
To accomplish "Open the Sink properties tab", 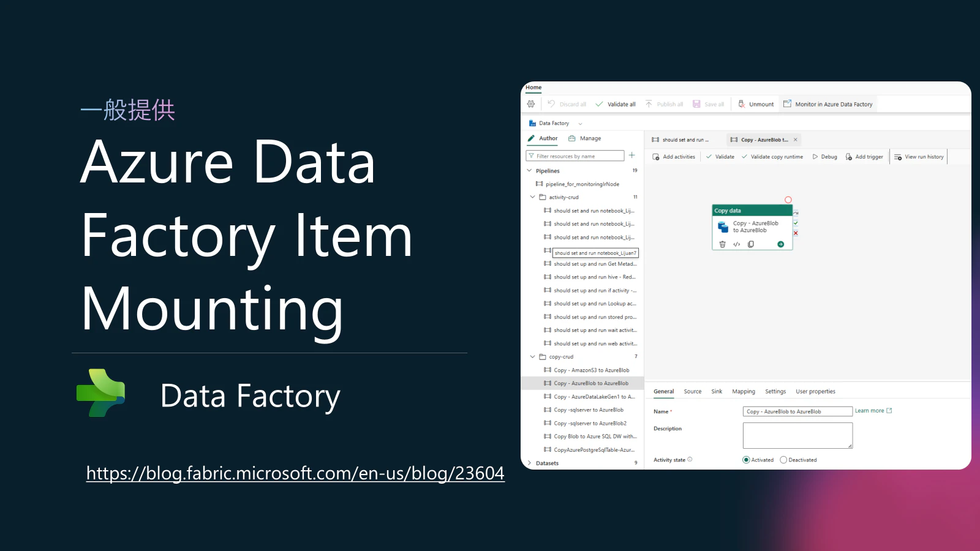I will (x=717, y=392).
